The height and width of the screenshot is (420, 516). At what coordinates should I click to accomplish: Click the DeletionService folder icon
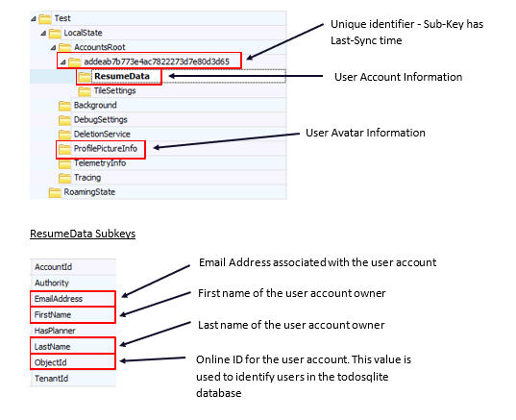(64, 135)
